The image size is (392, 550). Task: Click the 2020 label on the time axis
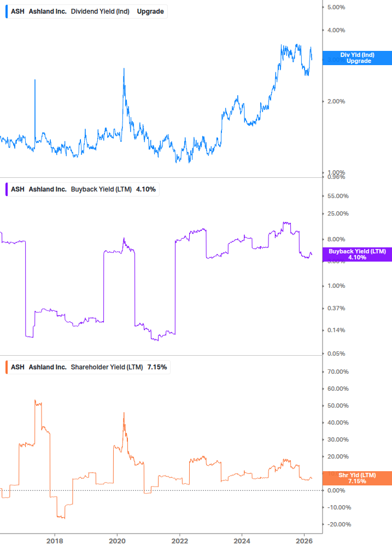coord(117,541)
